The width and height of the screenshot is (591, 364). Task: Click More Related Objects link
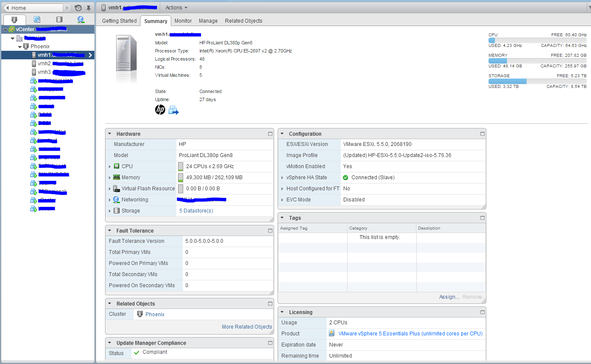[x=247, y=327]
